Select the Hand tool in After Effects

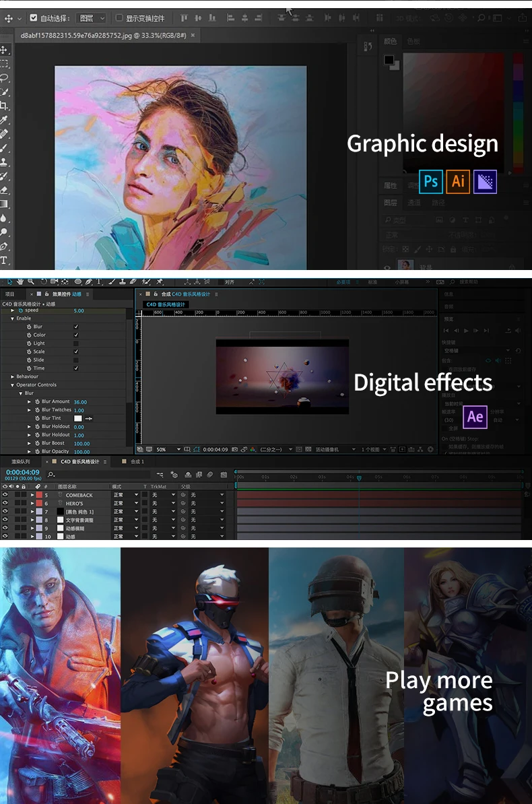click(20, 281)
